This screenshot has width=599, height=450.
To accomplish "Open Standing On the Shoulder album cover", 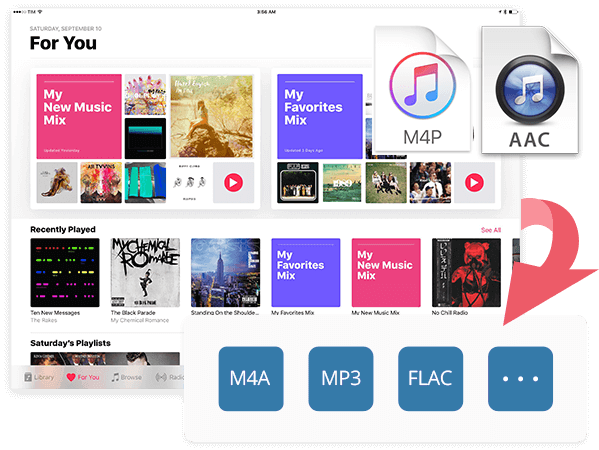I will point(225,272).
